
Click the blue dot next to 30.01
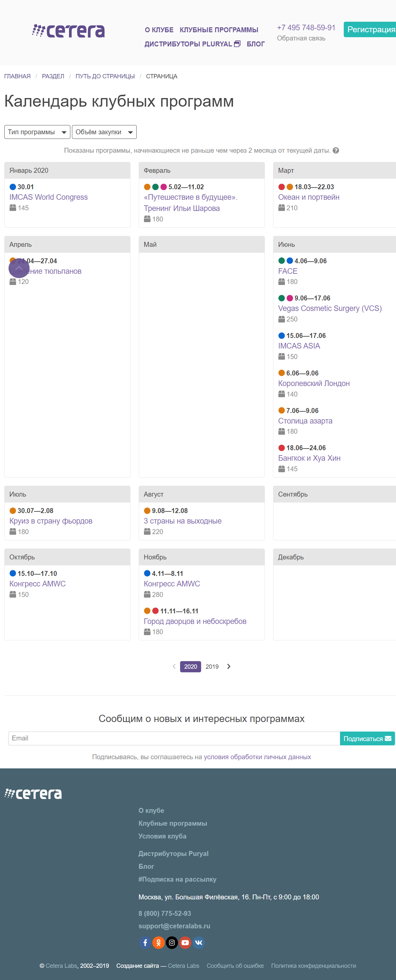pyautogui.click(x=12, y=187)
